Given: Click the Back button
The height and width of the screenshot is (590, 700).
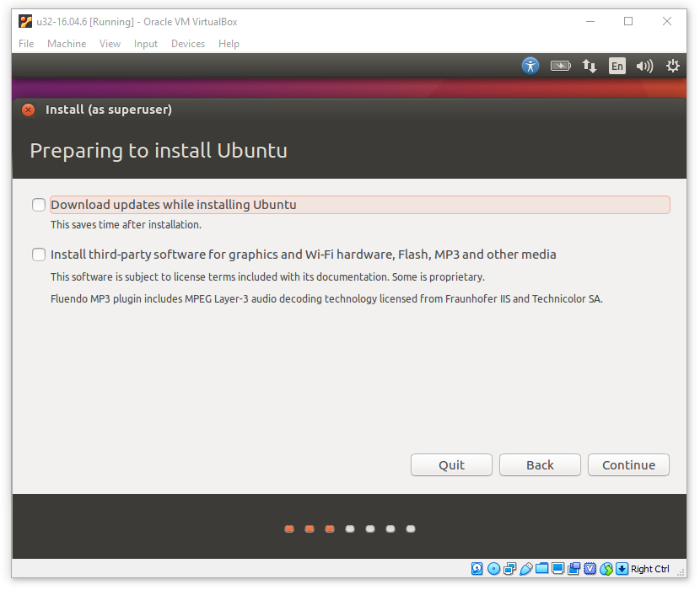Looking at the screenshot, I should (x=540, y=465).
